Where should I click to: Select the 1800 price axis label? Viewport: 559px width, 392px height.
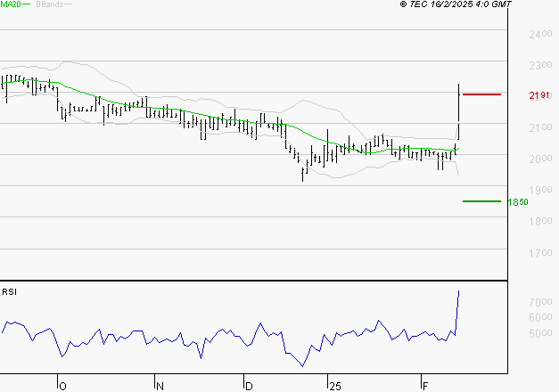click(540, 221)
